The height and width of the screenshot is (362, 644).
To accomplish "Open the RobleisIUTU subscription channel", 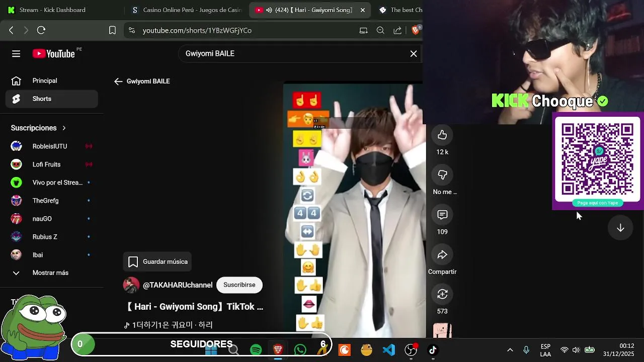I will tap(52, 146).
